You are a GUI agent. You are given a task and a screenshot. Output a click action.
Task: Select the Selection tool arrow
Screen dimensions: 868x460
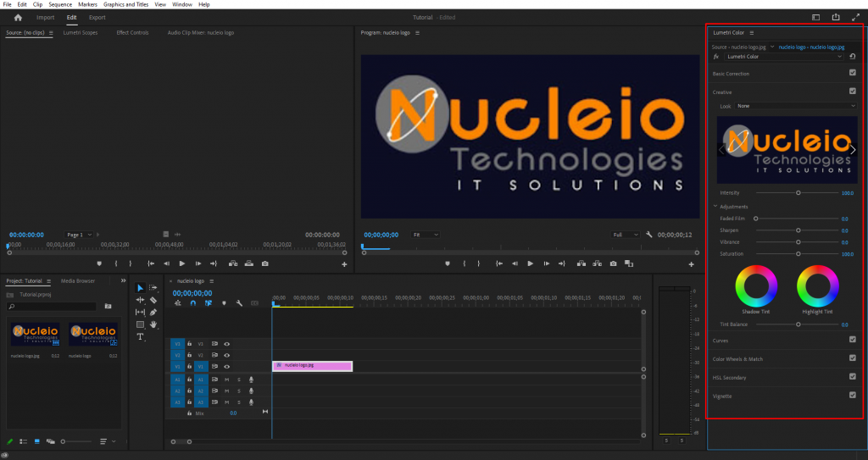pos(140,288)
